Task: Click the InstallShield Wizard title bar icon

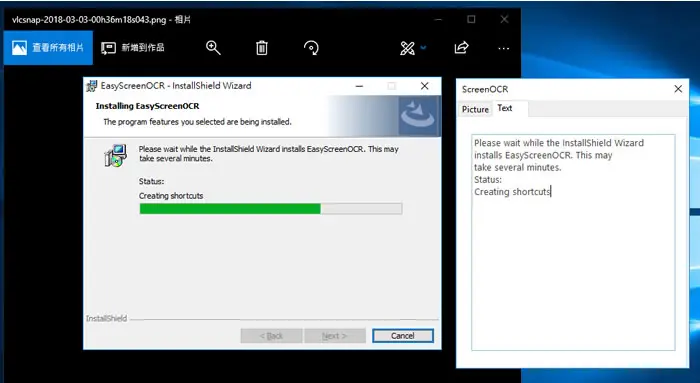Action: [92, 86]
